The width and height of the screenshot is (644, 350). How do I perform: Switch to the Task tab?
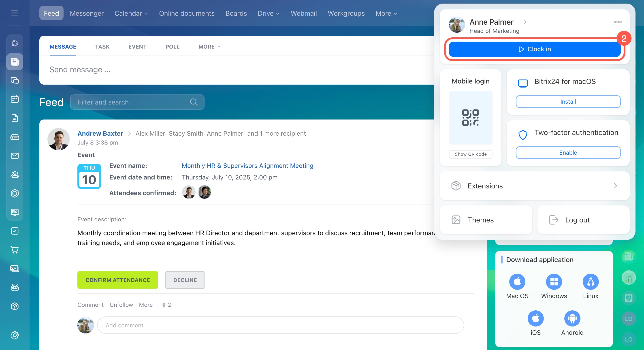click(102, 47)
